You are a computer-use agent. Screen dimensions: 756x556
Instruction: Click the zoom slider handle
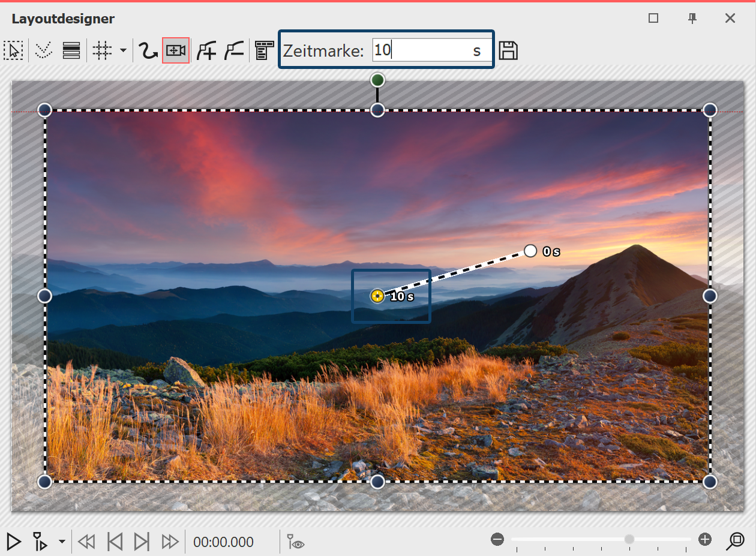(629, 539)
